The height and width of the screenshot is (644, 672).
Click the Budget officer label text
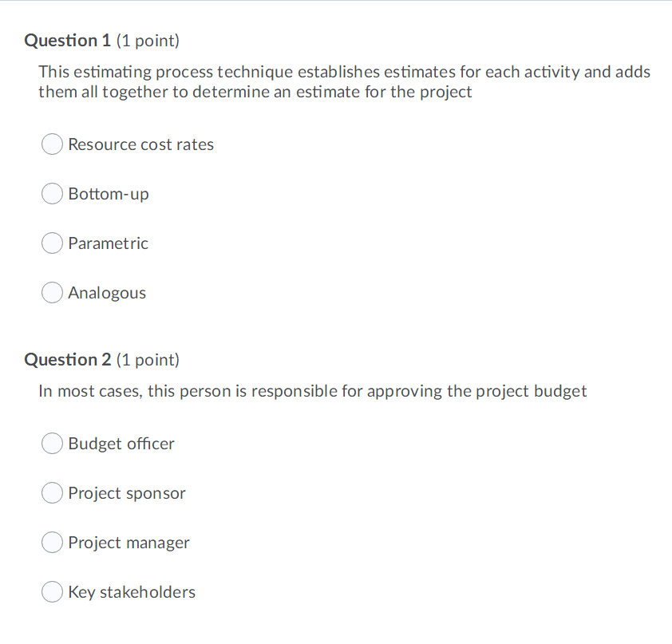point(121,444)
